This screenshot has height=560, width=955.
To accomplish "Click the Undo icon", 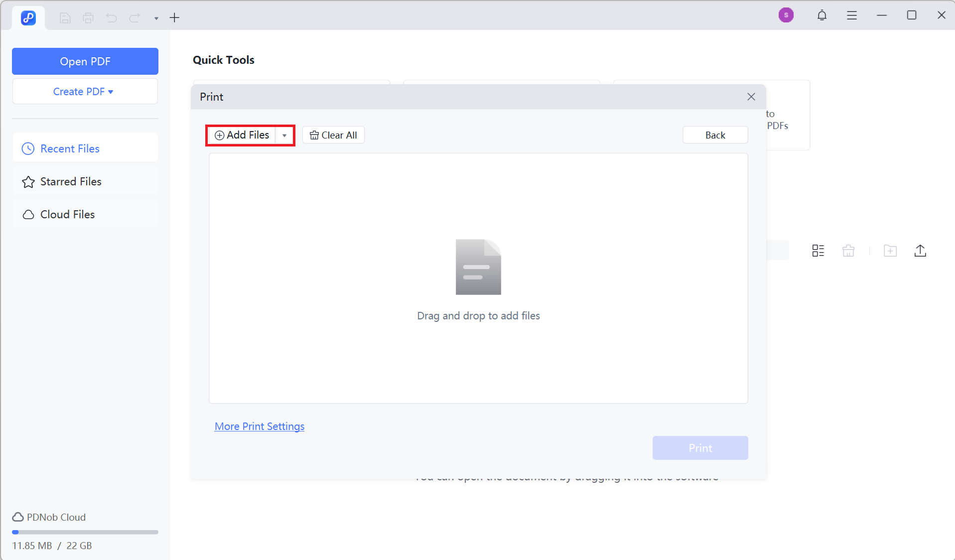I will click(112, 17).
